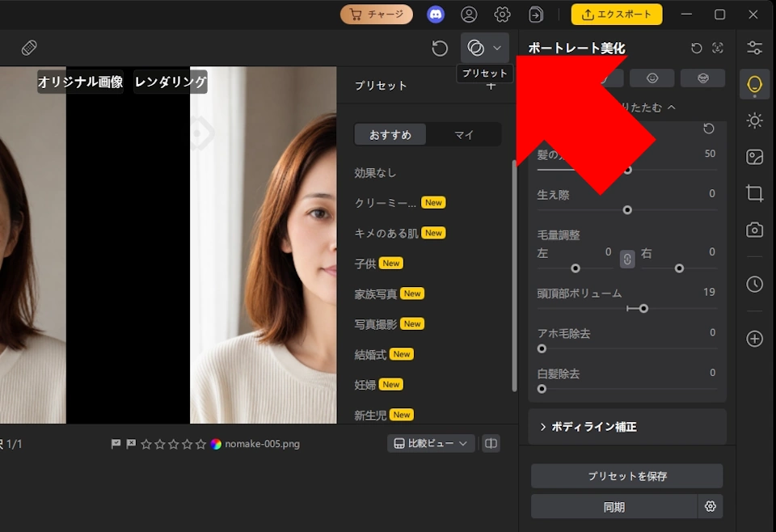Click the 生え際 slider handle
Viewport: 776px width, 532px height.
[627, 210]
